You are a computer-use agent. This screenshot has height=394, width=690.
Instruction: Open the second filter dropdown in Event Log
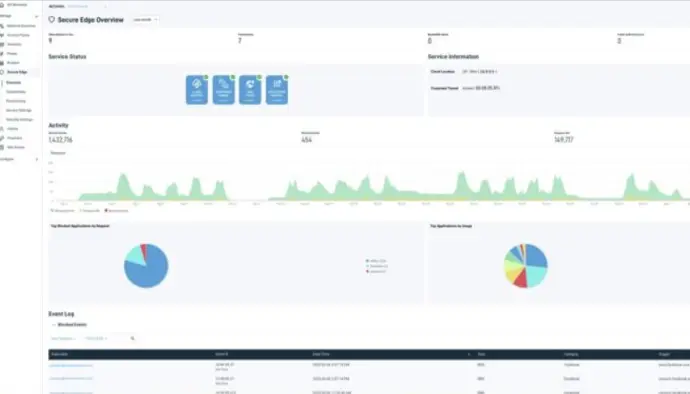point(95,339)
